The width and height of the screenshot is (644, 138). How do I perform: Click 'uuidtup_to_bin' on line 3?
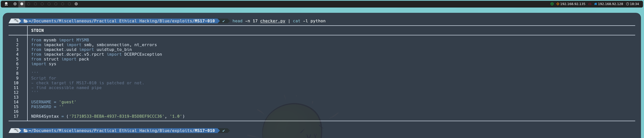click(x=114, y=49)
